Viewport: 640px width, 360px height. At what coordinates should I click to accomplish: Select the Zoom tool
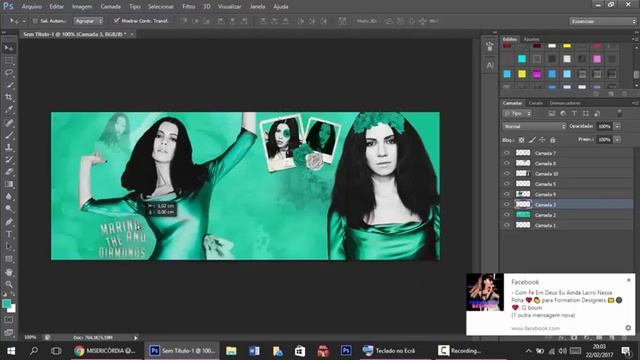[9, 284]
